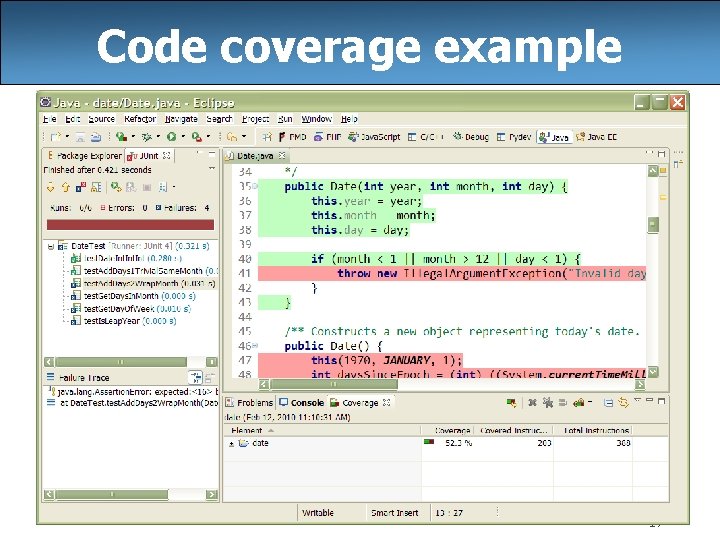The height and width of the screenshot is (540, 720).
Task: Click Rerun Failed Tests First icon
Action: click(131, 187)
